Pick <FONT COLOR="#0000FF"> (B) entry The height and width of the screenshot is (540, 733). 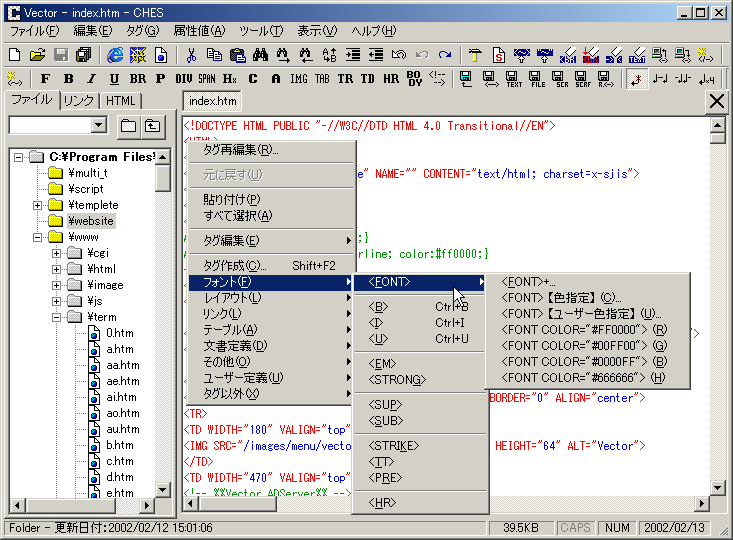588,361
